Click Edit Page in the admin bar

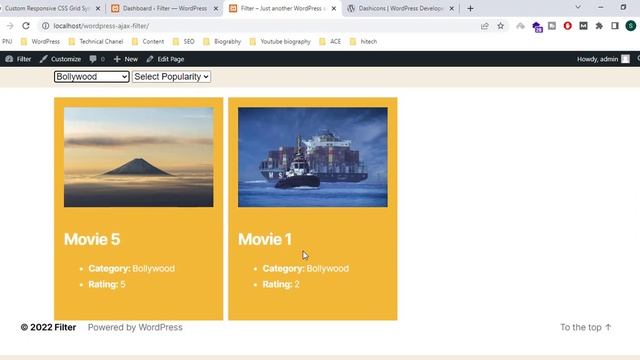click(x=165, y=59)
